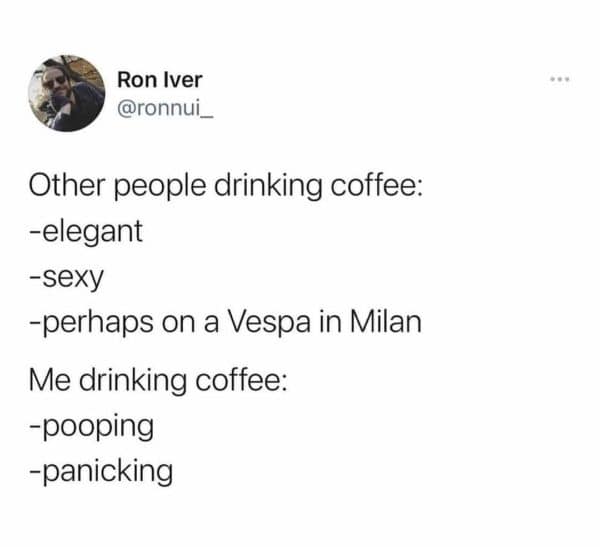Click the @ronnui_ handle
This screenshot has height=547, width=600.
coord(165,109)
